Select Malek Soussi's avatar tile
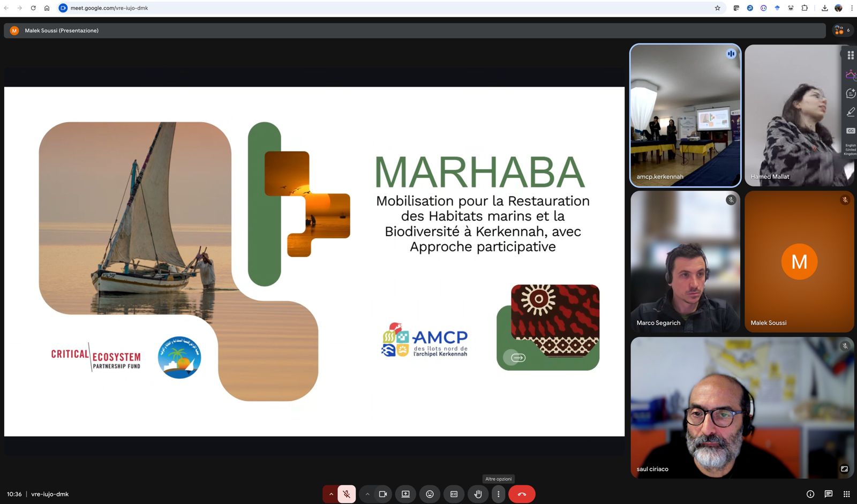The image size is (857, 504). (x=799, y=261)
